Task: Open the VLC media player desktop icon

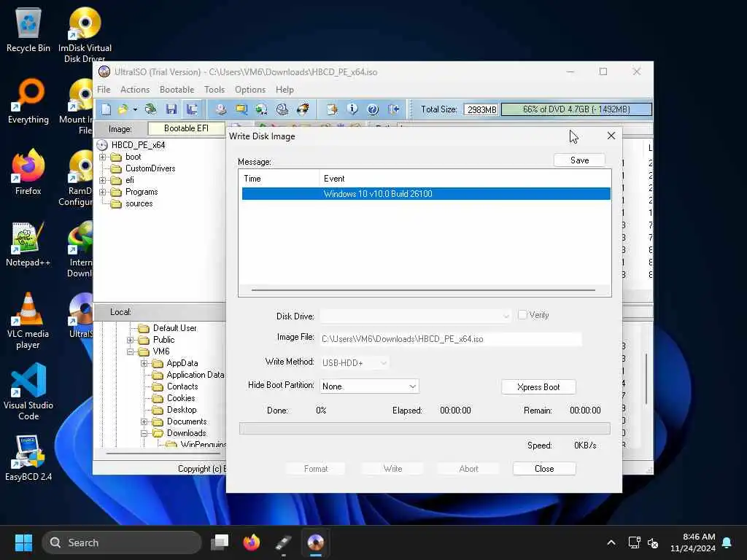Action: (x=28, y=321)
